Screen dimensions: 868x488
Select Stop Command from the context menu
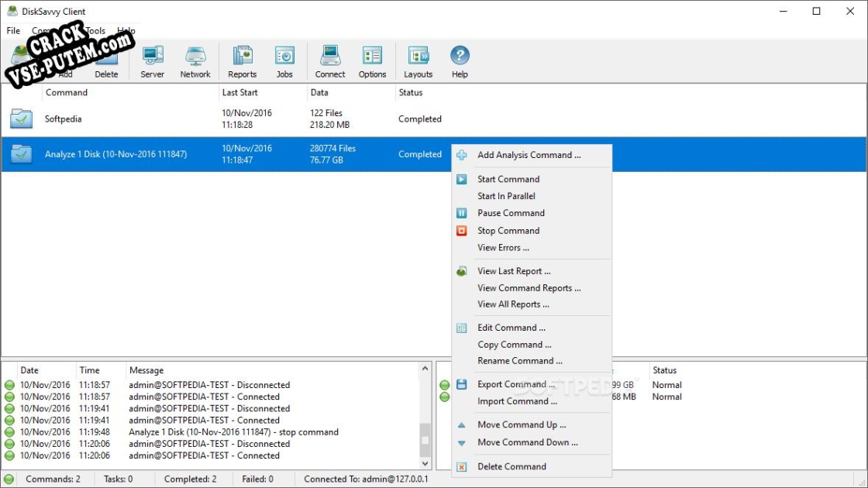(x=508, y=230)
